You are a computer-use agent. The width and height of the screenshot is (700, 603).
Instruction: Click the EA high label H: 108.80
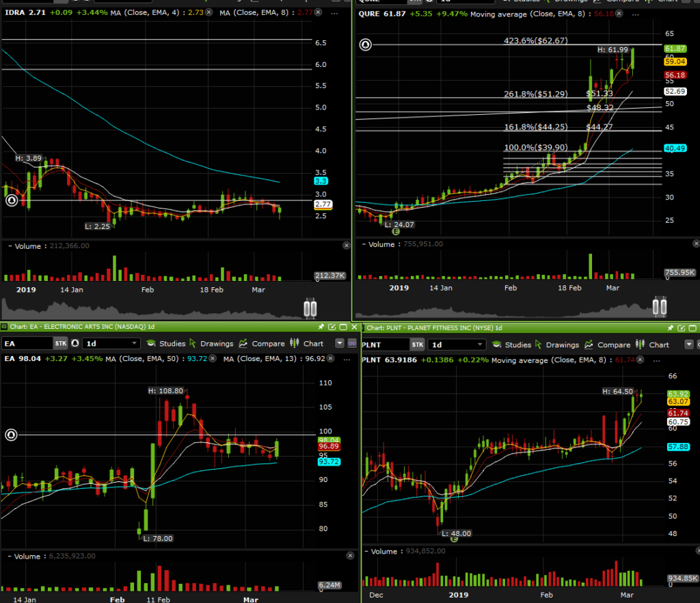click(165, 390)
